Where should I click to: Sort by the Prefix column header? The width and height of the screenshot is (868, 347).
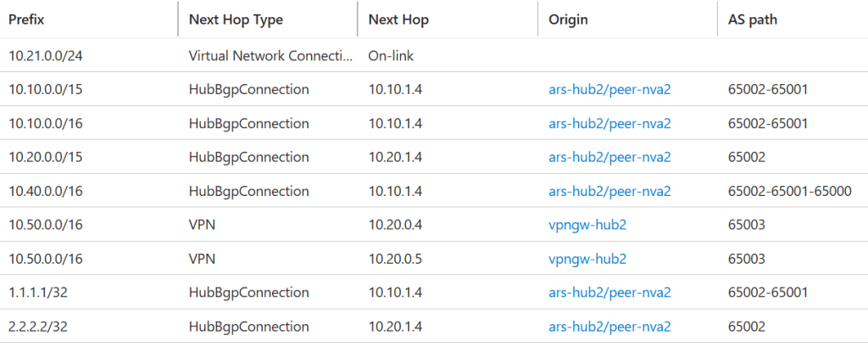click(26, 20)
